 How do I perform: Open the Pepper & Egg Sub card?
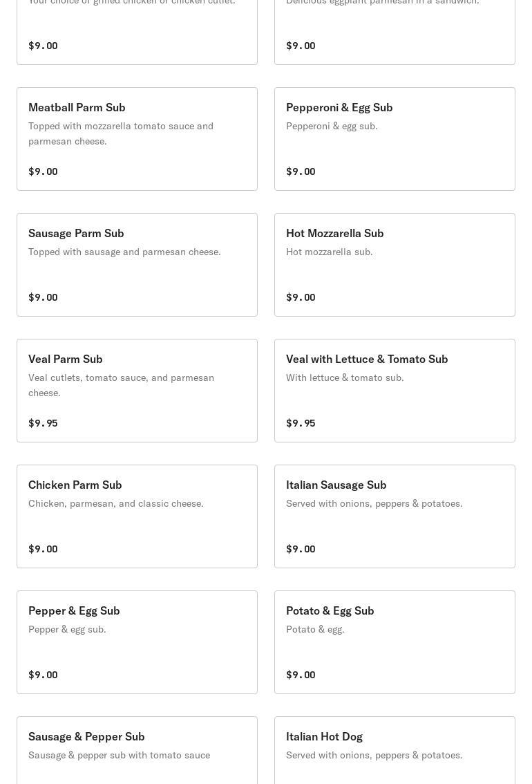137,642
